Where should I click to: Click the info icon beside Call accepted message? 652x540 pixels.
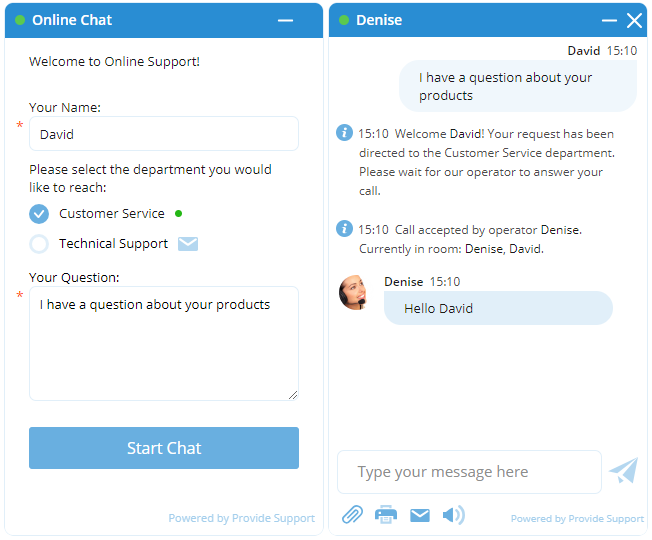[344, 228]
